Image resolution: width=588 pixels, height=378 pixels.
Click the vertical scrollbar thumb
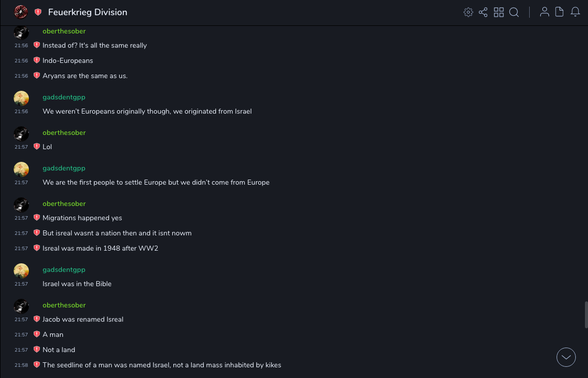pos(586,315)
